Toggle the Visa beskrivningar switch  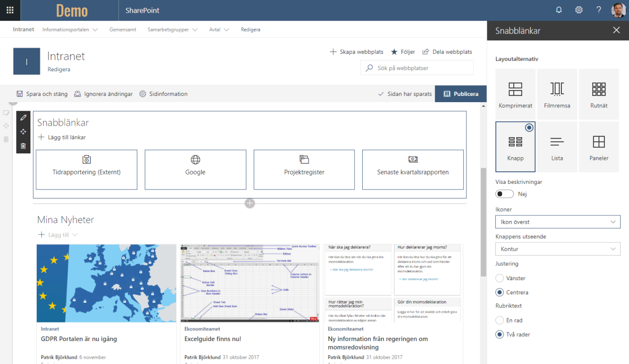(x=505, y=194)
